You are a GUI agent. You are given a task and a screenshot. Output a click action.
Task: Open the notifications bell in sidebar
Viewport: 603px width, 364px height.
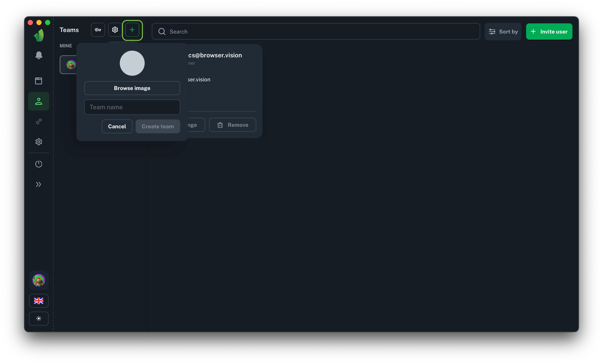tap(39, 55)
